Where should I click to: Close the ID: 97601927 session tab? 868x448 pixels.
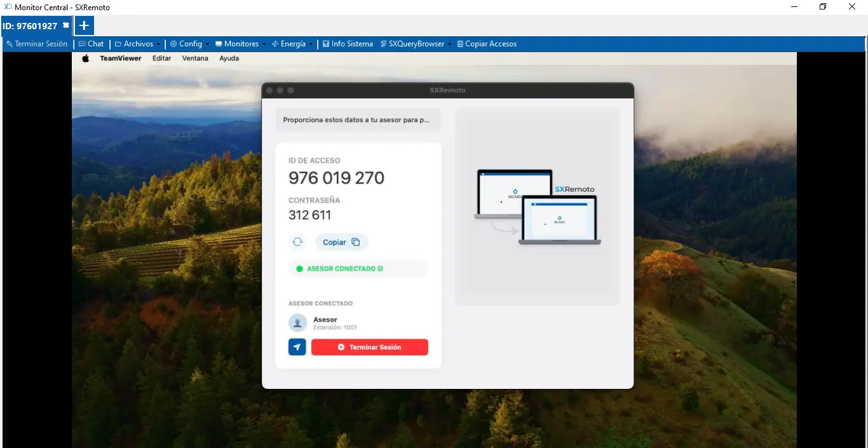tap(65, 25)
